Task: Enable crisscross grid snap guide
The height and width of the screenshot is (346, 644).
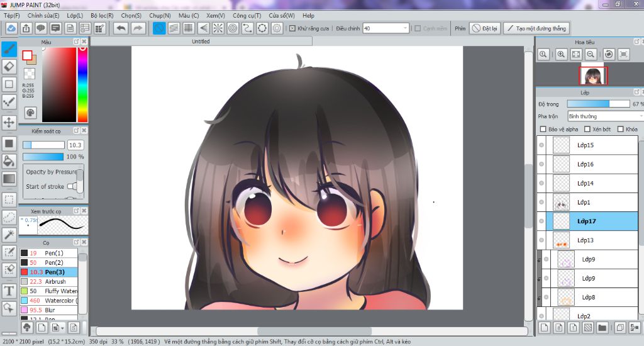Action: tap(189, 28)
